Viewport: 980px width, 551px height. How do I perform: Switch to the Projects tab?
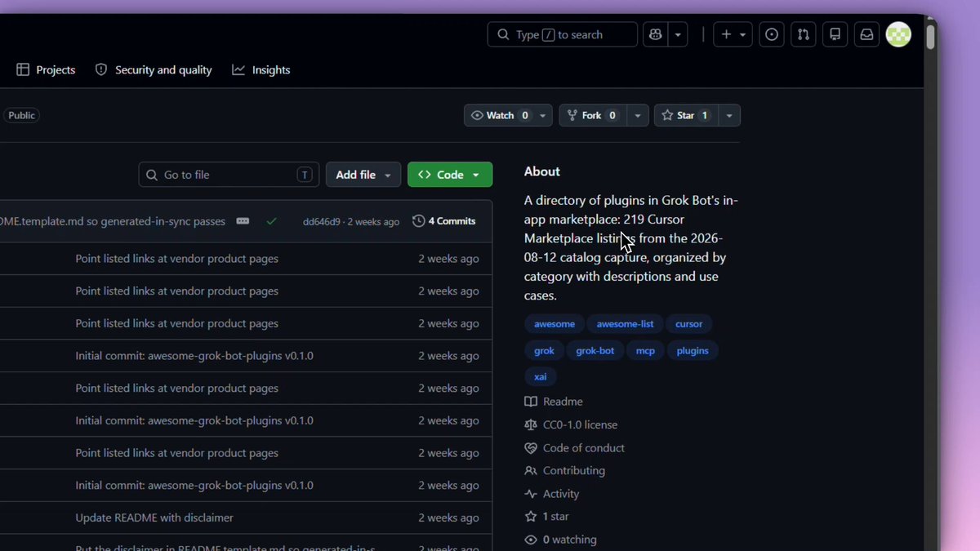click(x=46, y=70)
